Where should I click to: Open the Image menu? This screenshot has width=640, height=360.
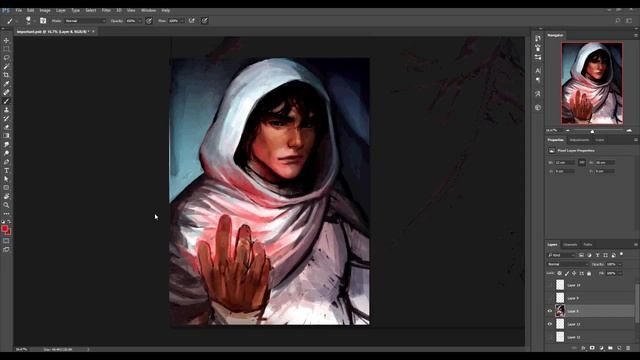click(x=45, y=10)
